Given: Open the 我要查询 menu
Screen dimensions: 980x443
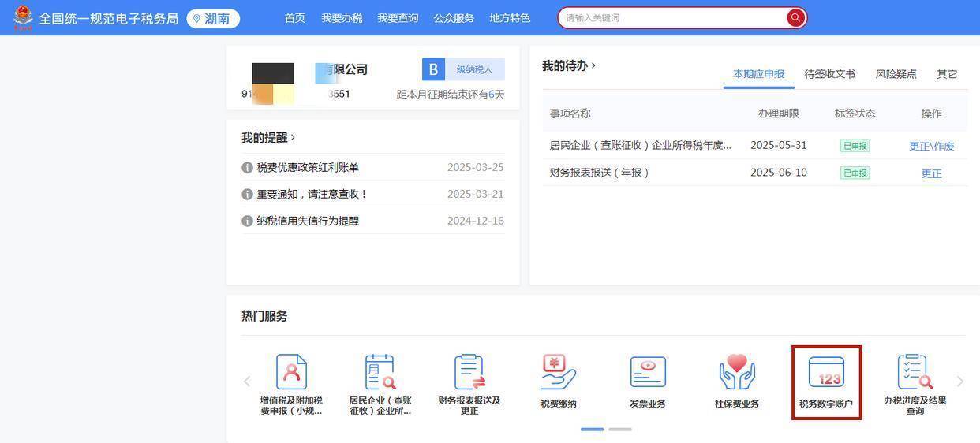Looking at the screenshot, I should (398, 17).
